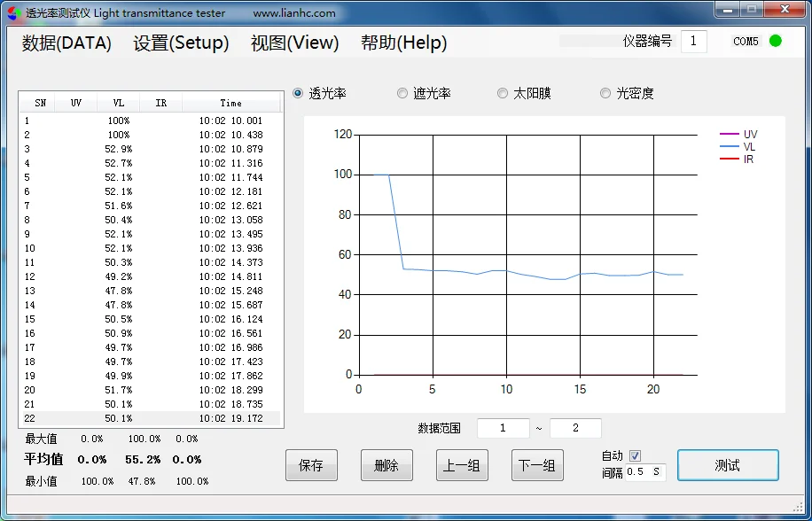Select row 13 with time 10:02 15.248

tap(150, 291)
